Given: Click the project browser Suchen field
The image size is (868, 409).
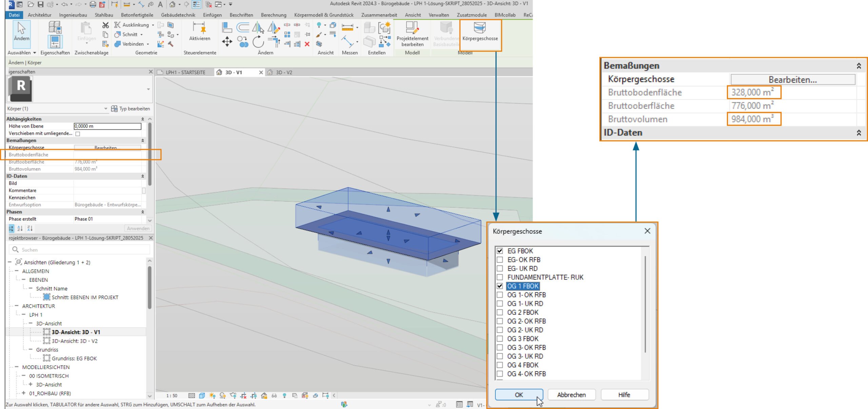Looking at the screenshot, I should tap(79, 250).
